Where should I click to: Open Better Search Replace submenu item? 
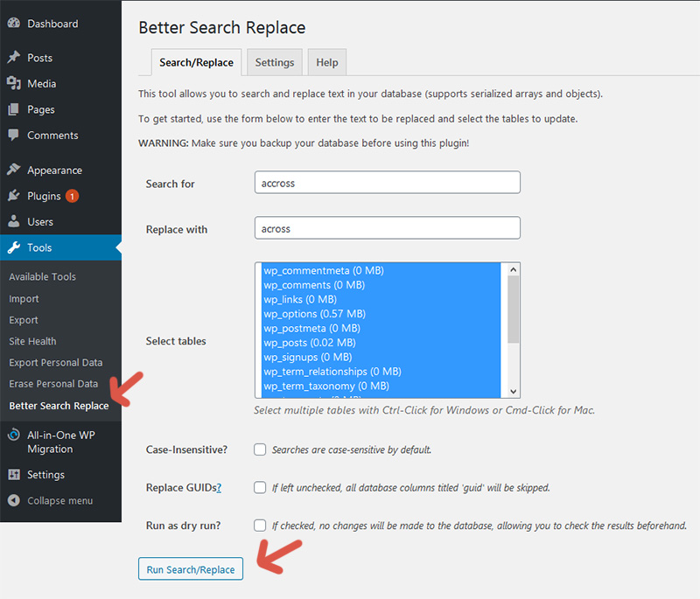click(59, 406)
